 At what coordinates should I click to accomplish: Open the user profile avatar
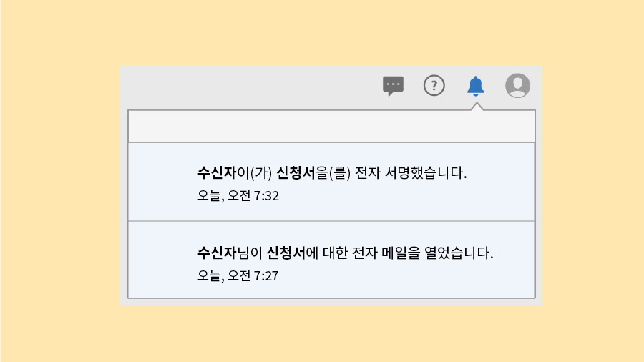tap(517, 86)
